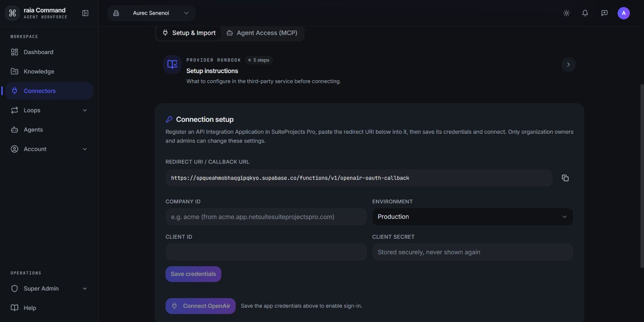Focus the Client ID field
The image size is (644, 322).
(x=266, y=252)
